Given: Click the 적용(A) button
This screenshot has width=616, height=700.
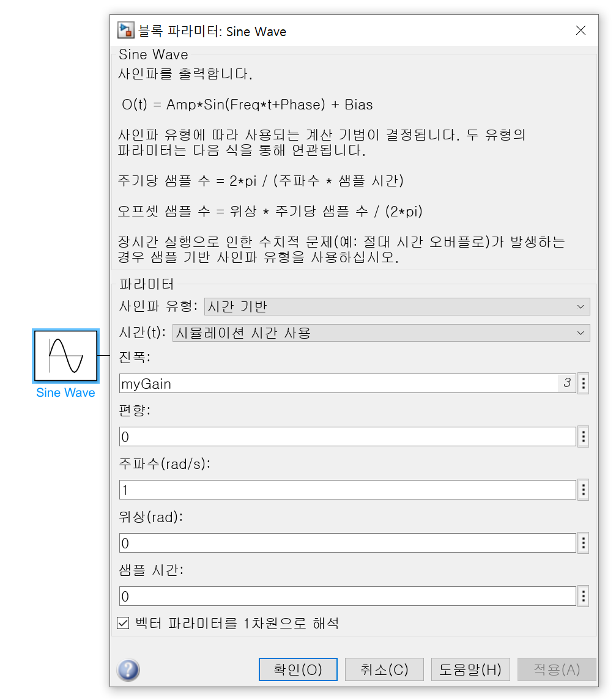Looking at the screenshot, I should coord(557,669).
